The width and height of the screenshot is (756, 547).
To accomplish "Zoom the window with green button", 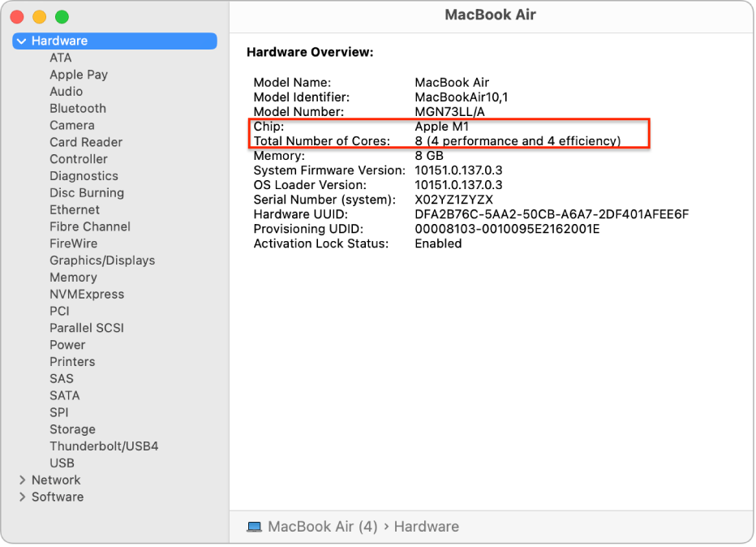I will click(x=62, y=17).
